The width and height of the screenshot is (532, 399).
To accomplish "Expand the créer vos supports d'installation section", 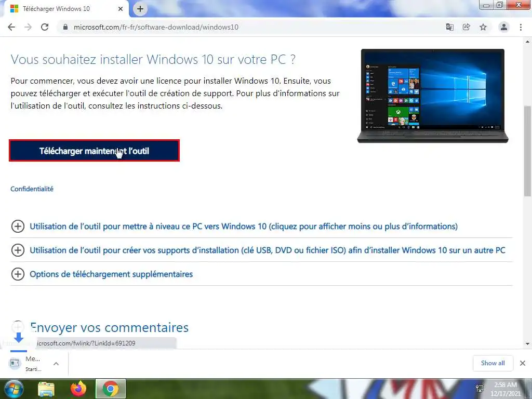I will pyautogui.click(x=18, y=250).
